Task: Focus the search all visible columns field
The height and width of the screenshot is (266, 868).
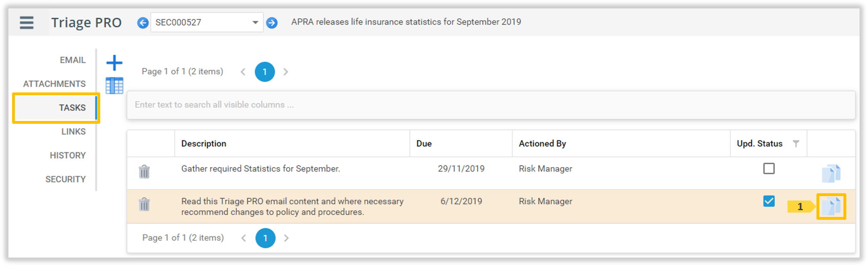Action: 491,105
